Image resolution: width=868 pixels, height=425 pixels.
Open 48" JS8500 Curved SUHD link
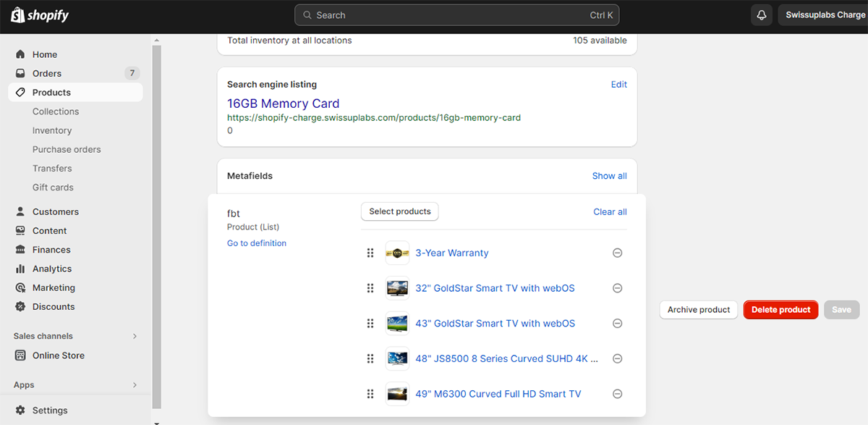(507, 358)
